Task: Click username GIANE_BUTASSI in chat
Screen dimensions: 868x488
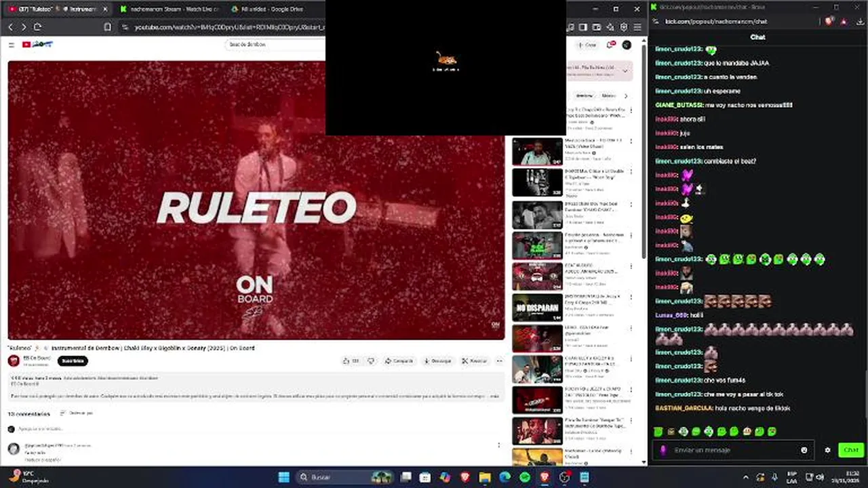Action: click(679, 105)
